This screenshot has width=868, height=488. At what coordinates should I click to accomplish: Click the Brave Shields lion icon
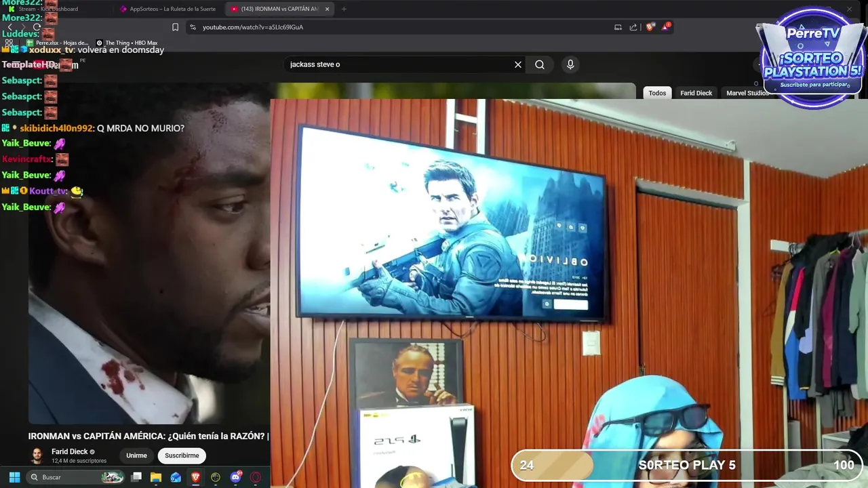pyautogui.click(x=650, y=27)
